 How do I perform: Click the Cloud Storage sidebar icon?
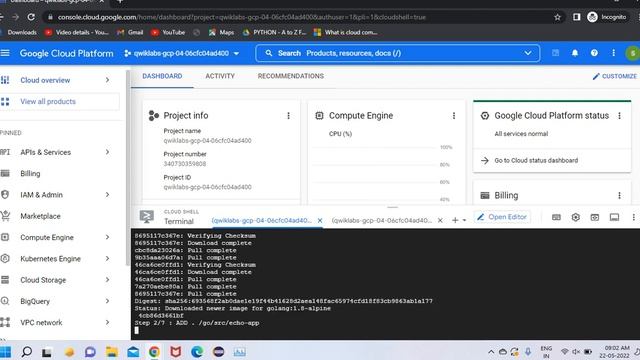point(5,280)
